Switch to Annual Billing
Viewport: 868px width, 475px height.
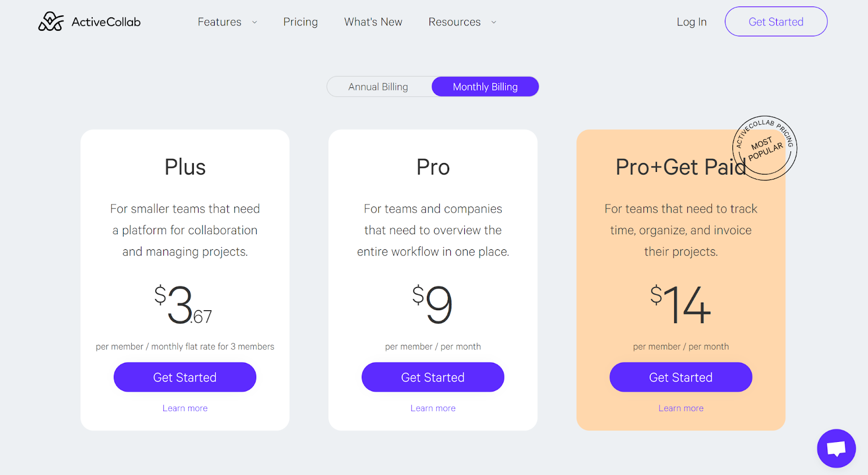pyautogui.click(x=378, y=87)
